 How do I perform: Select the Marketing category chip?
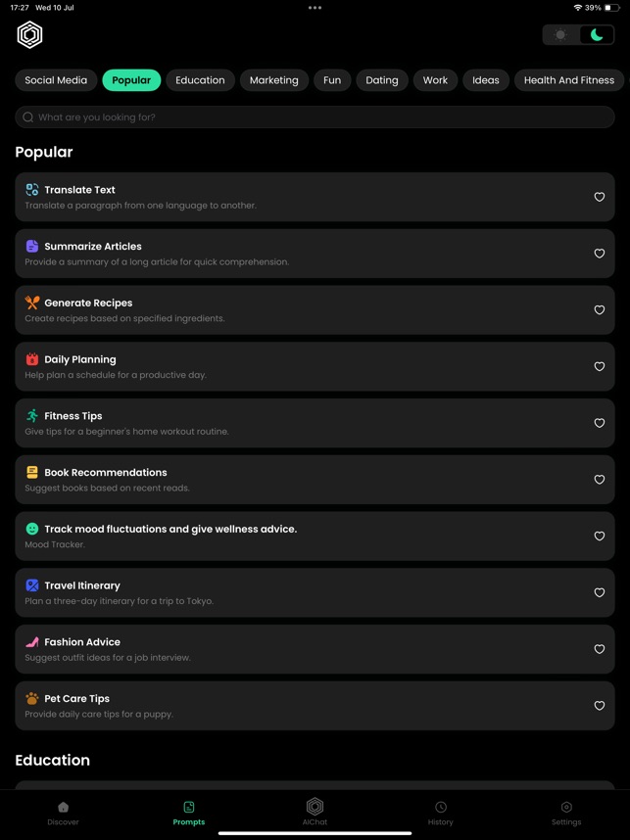tap(273, 80)
